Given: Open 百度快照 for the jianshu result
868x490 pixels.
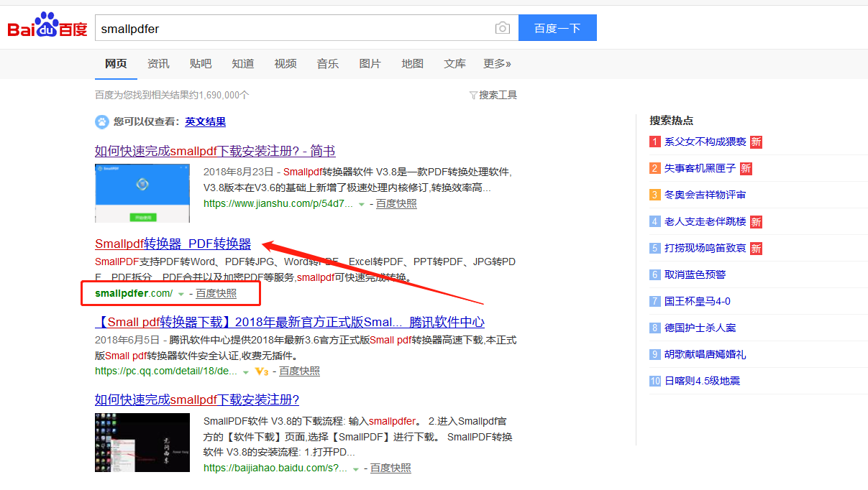Looking at the screenshot, I should click(x=396, y=204).
